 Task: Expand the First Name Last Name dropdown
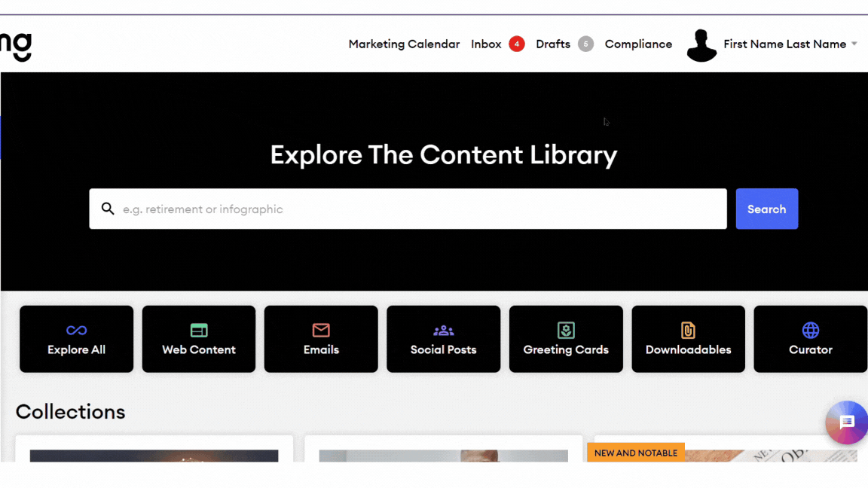[854, 44]
